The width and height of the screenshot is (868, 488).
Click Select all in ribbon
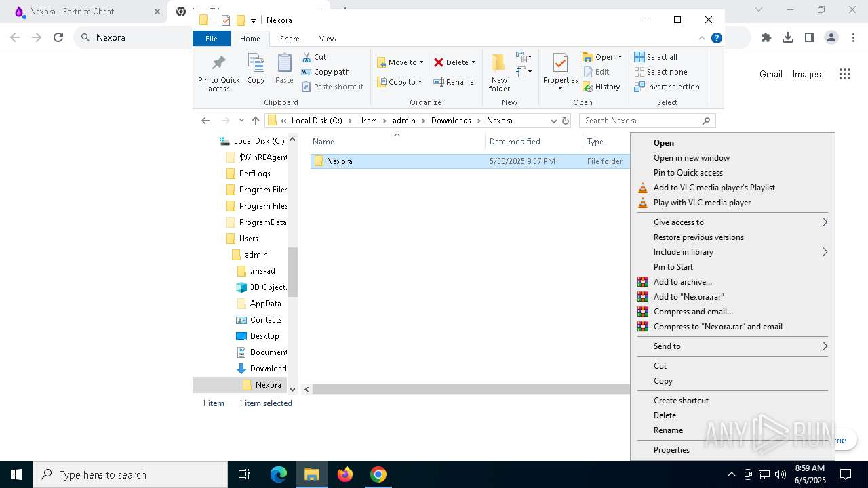point(656,57)
